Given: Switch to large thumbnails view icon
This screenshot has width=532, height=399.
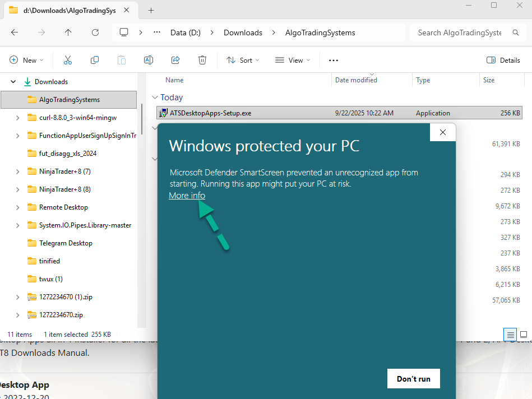Looking at the screenshot, I should 524,335.
